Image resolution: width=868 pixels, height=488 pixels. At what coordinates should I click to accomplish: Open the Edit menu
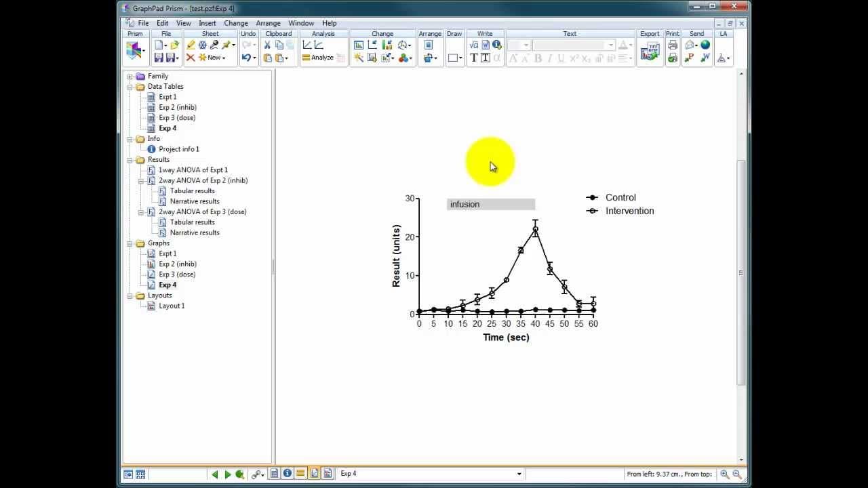click(x=163, y=23)
